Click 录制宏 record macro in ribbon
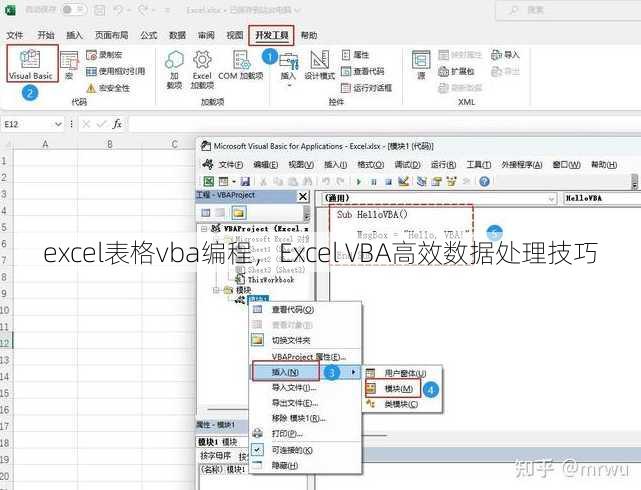 (x=104, y=55)
